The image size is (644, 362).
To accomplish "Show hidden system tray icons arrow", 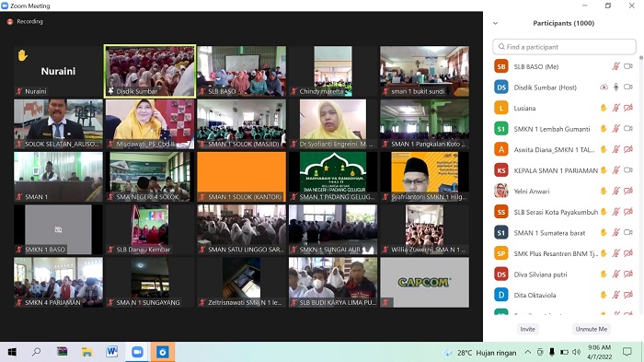I will 528,352.
